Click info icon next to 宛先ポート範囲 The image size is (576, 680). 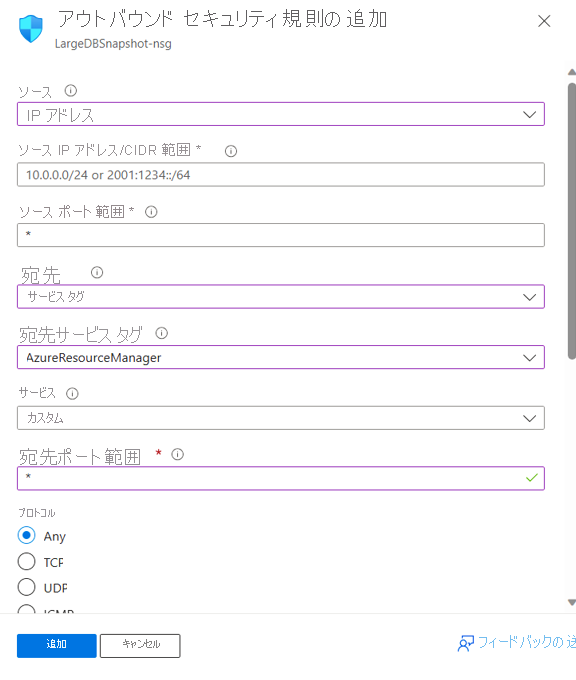(177, 454)
